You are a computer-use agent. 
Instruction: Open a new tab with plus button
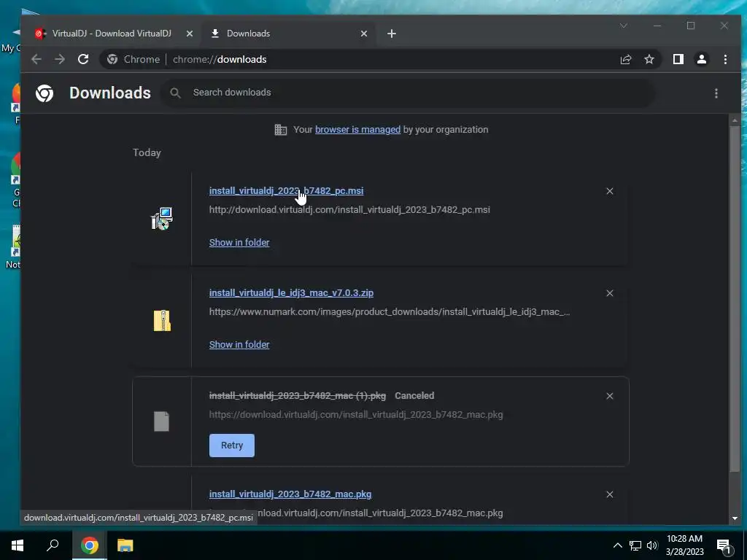pyautogui.click(x=392, y=34)
